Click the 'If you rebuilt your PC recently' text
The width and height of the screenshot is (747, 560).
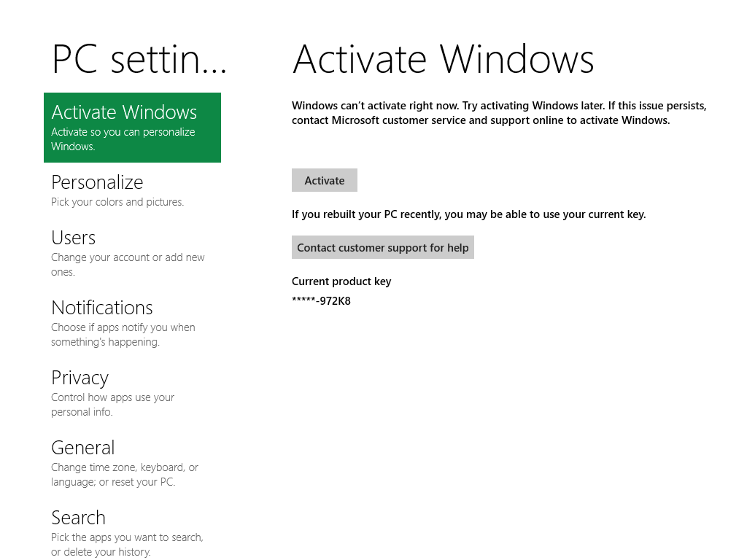tap(469, 214)
